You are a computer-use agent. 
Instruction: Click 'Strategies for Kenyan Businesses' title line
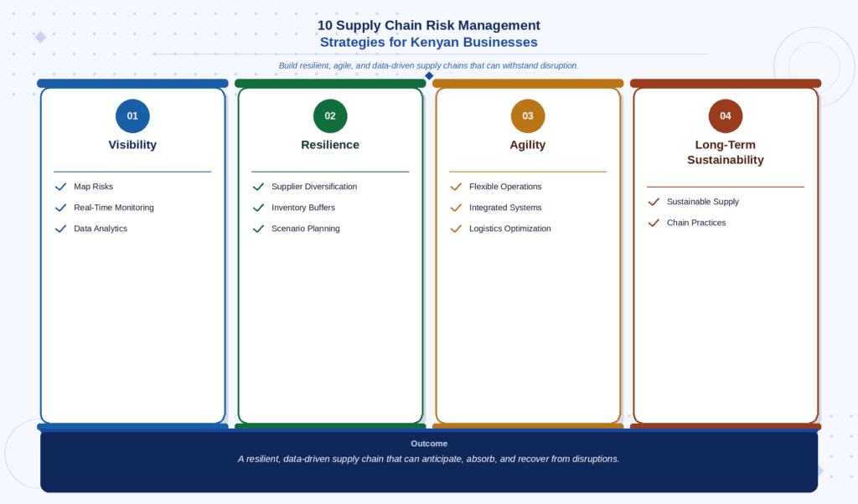pos(428,42)
